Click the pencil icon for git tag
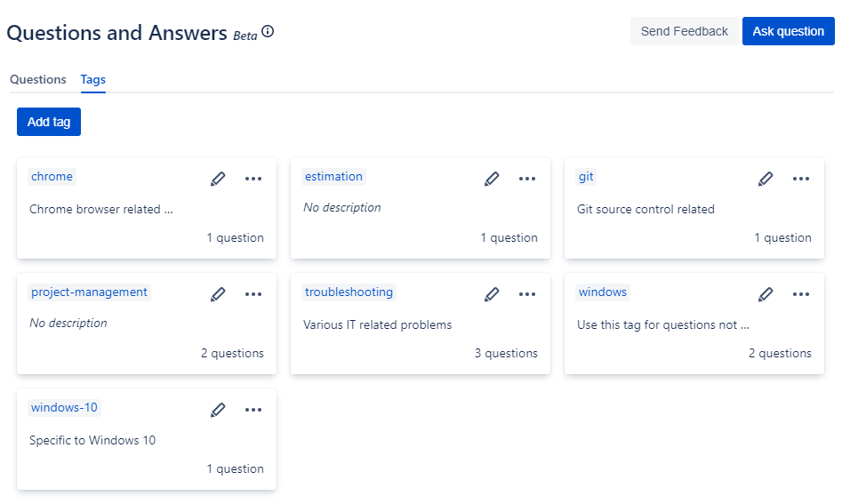 (x=766, y=179)
